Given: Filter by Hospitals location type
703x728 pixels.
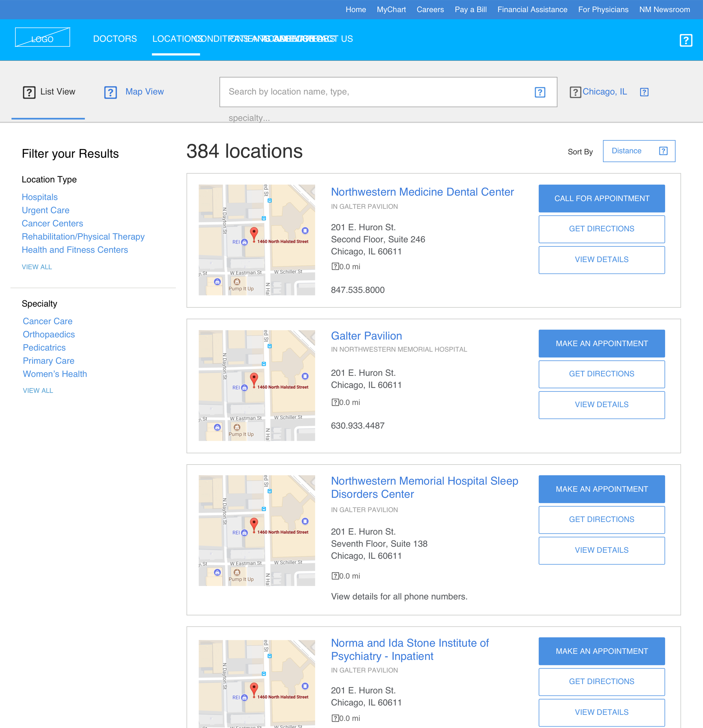Looking at the screenshot, I should [x=40, y=197].
